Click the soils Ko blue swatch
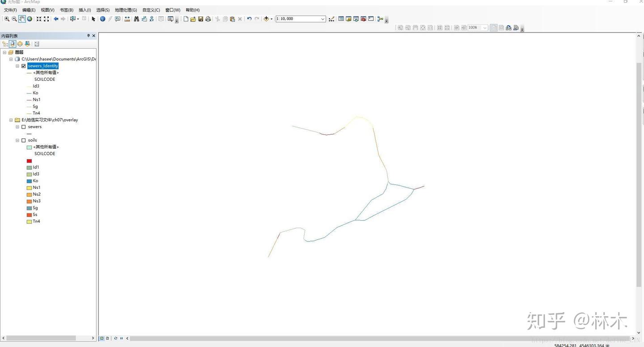Image resolution: width=644 pixels, height=347 pixels. click(29, 181)
